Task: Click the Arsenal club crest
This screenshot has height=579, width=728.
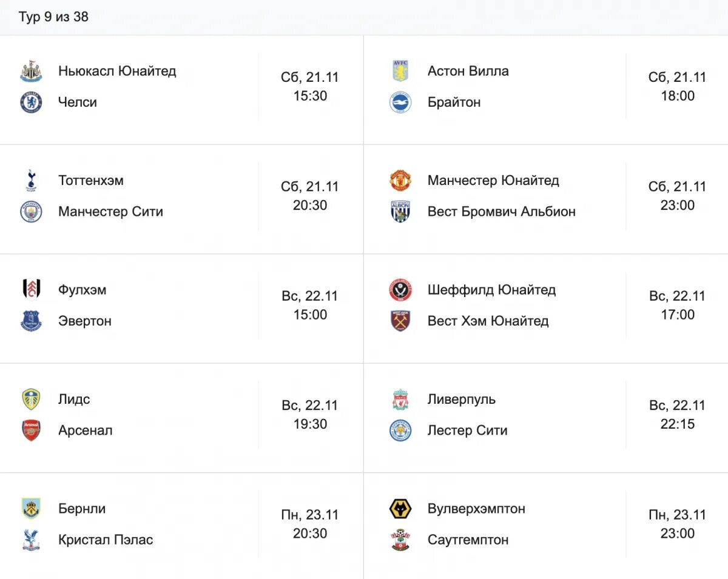Action: coord(31,430)
